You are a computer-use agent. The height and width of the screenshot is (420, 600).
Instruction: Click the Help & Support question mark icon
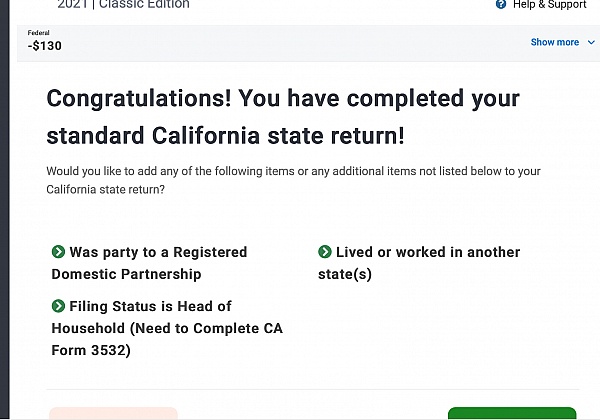click(501, 4)
